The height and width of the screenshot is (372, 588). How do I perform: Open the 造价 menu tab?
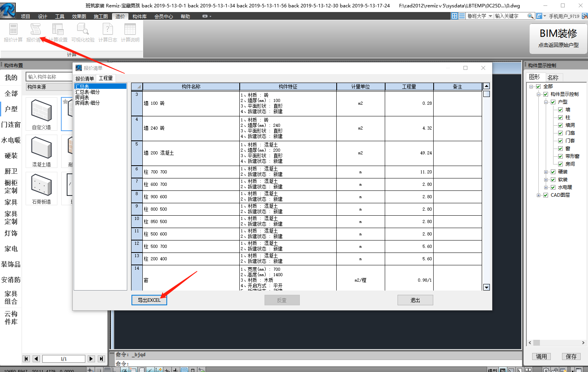[120, 16]
